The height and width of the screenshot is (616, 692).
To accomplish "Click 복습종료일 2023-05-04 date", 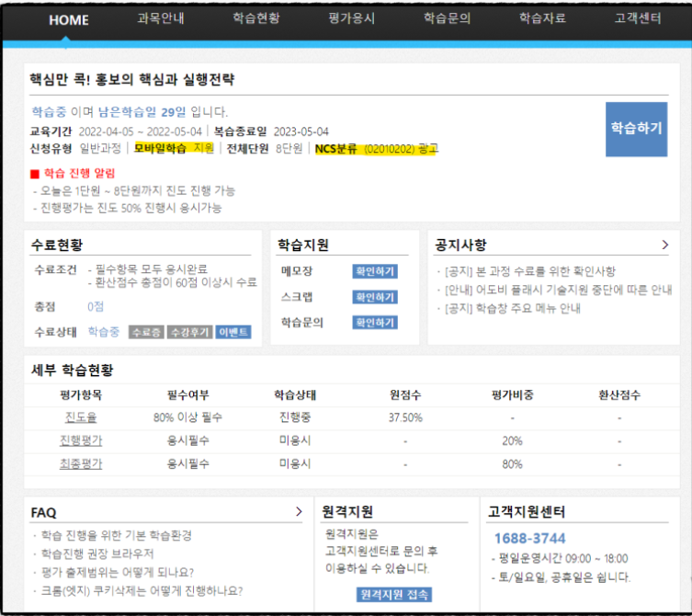I will [x=271, y=131].
